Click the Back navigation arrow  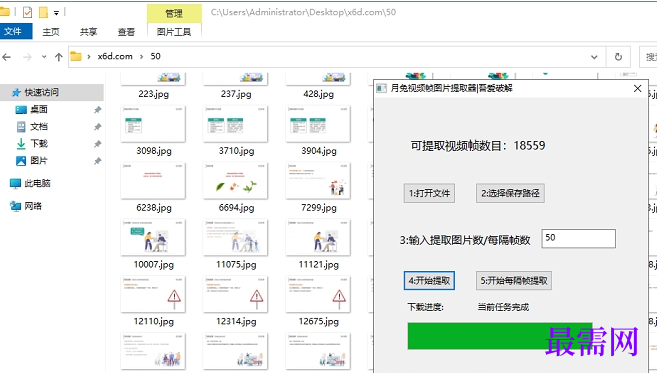pos(7,57)
